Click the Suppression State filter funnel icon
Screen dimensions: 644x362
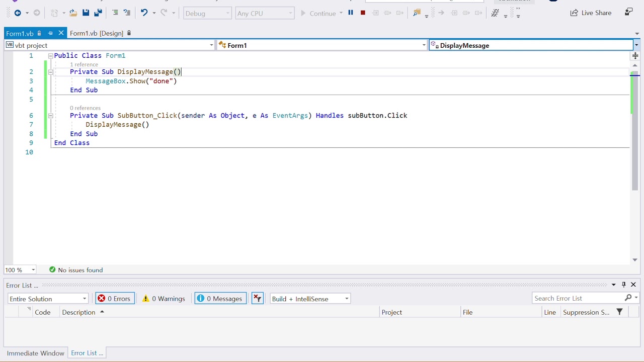tap(620, 312)
